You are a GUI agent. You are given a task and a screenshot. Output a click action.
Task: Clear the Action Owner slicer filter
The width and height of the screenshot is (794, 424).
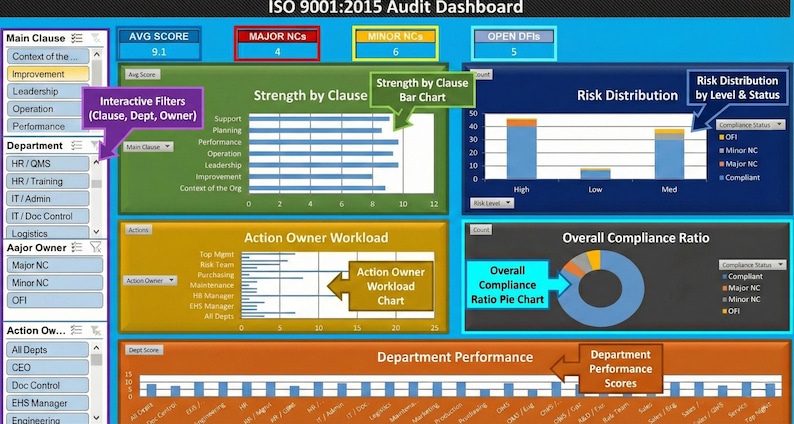96,330
